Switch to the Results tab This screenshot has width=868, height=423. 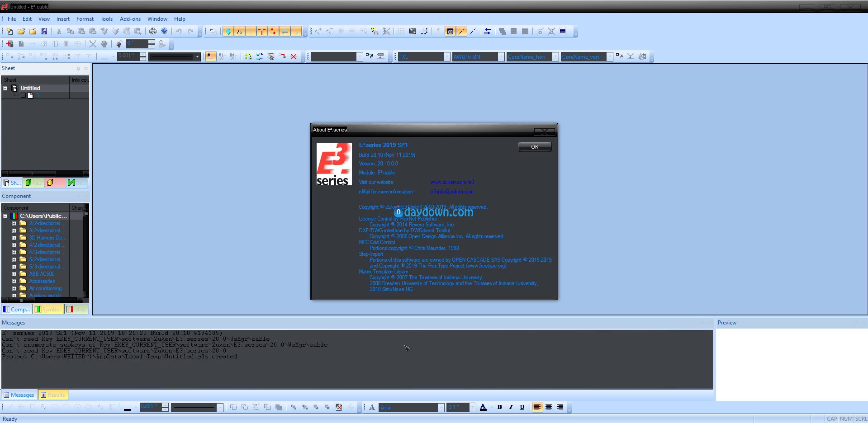coord(53,395)
